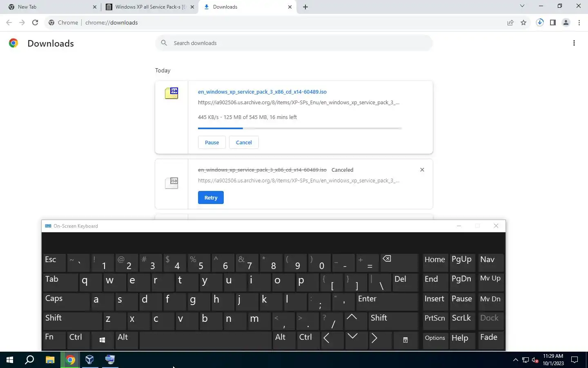The image size is (588, 368).
Task: Open Windows Start menu
Action: [10, 360]
